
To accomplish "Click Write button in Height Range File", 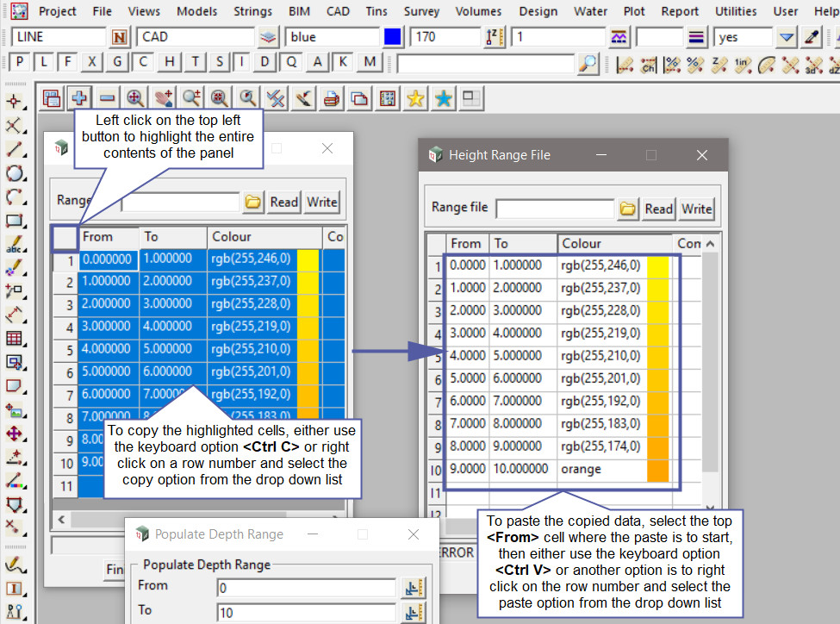I will 696,209.
